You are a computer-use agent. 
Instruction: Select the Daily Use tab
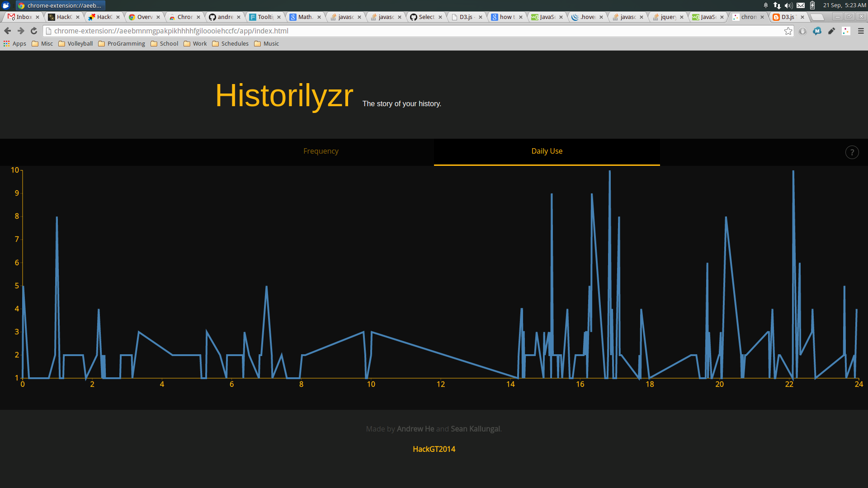(547, 151)
